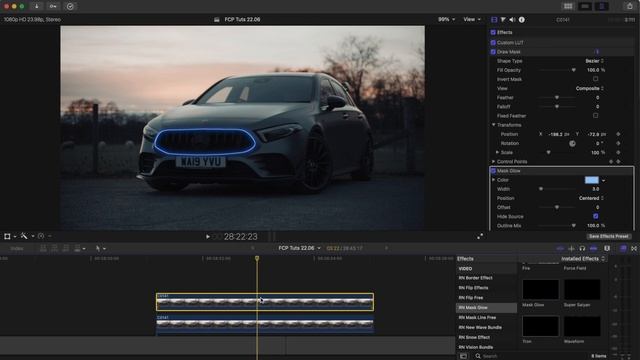Show background tasks checkmark icon

coord(70,6)
